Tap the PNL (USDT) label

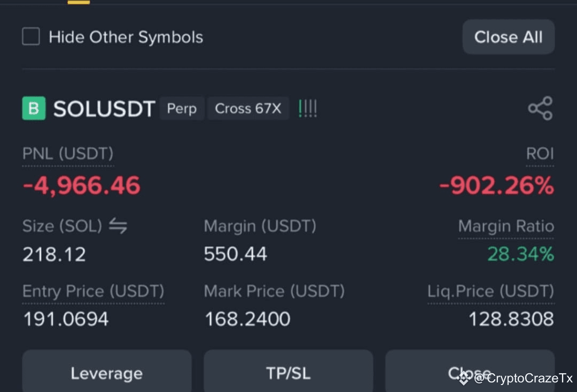tap(68, 154)
